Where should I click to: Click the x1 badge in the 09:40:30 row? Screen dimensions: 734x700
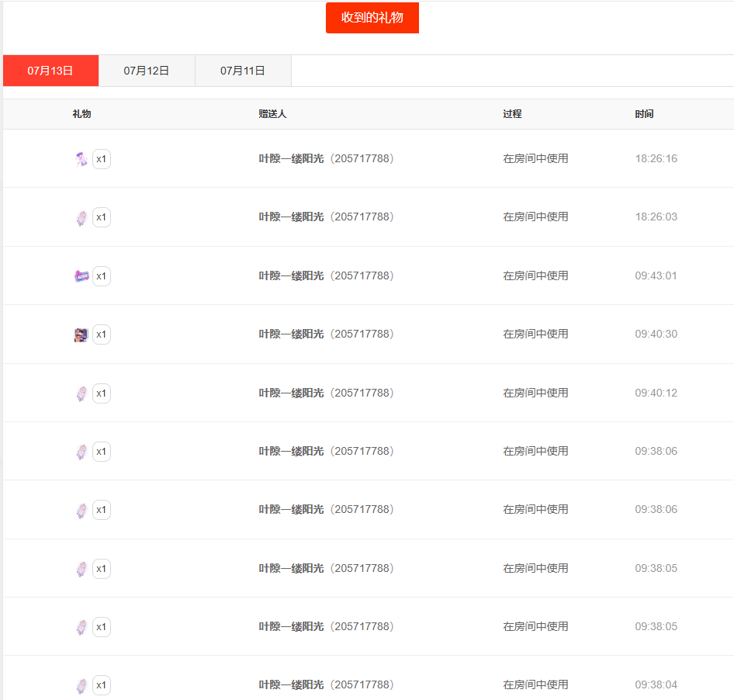click(x=102, y=334)
